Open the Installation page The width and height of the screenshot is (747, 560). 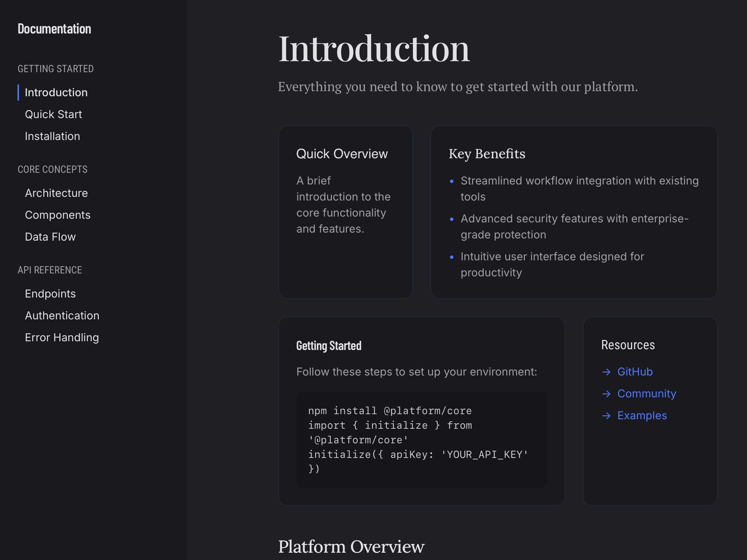click(x=52, y=136)
